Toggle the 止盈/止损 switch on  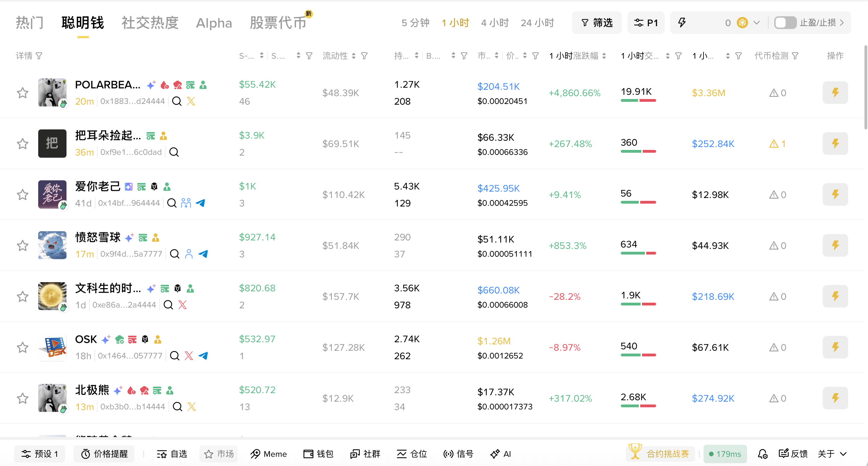(785, 23)
